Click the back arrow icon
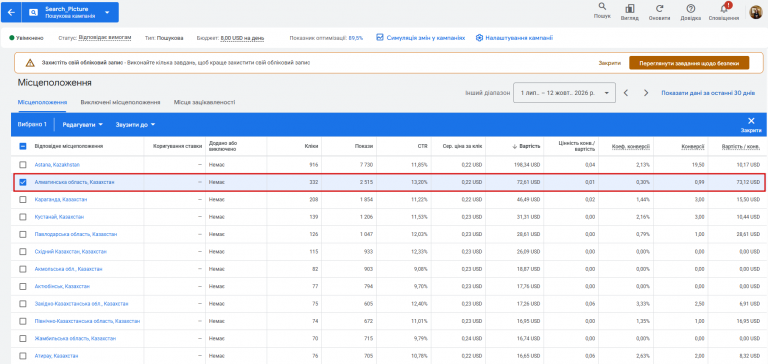The height and width of the screenshot is (364, 768). click(11, 12)
